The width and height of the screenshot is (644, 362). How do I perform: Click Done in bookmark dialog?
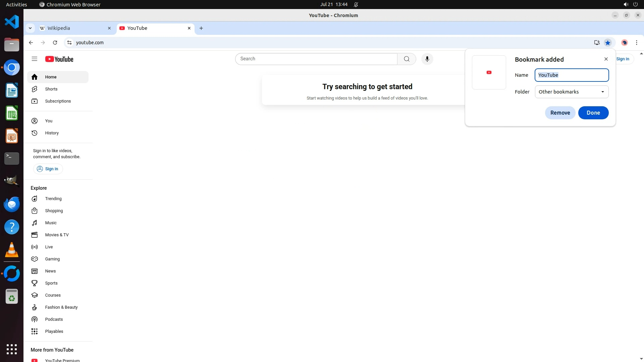(593, 113)
